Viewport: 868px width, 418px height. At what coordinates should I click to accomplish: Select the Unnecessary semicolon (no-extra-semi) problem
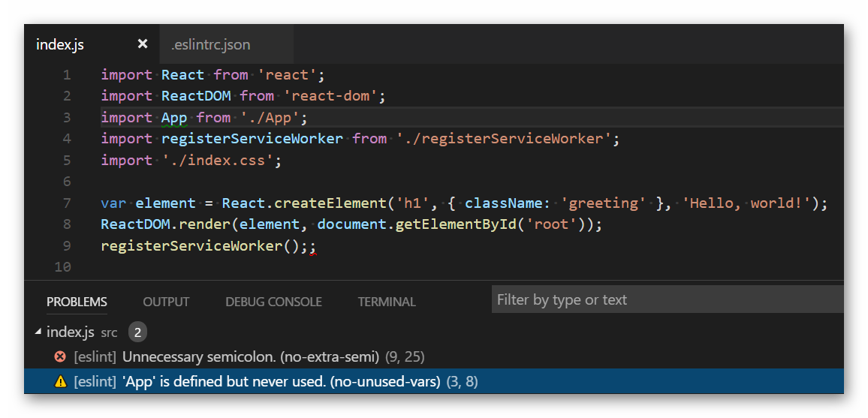pos(434,357)
